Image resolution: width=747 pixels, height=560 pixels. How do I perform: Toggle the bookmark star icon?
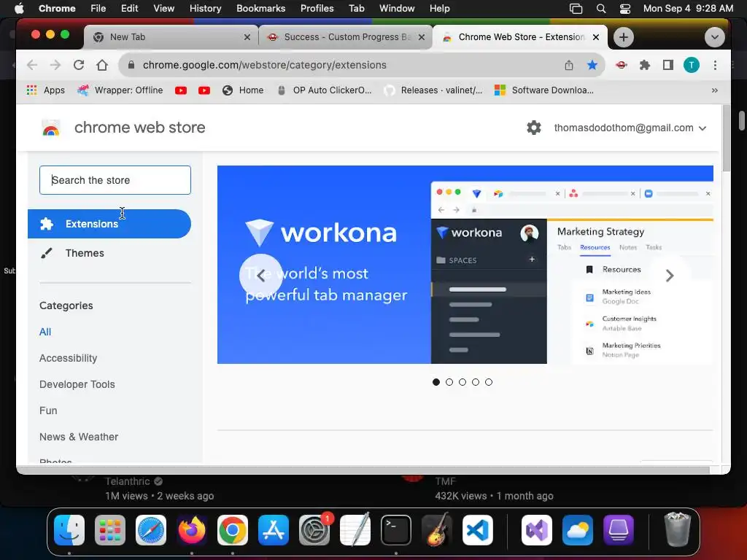[x=592, y=65]
